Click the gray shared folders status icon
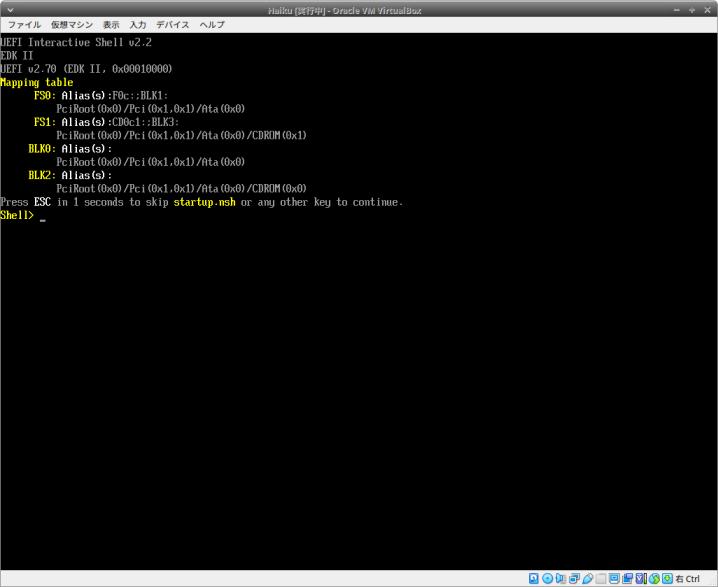718x587 pixels. click(601, 579)
